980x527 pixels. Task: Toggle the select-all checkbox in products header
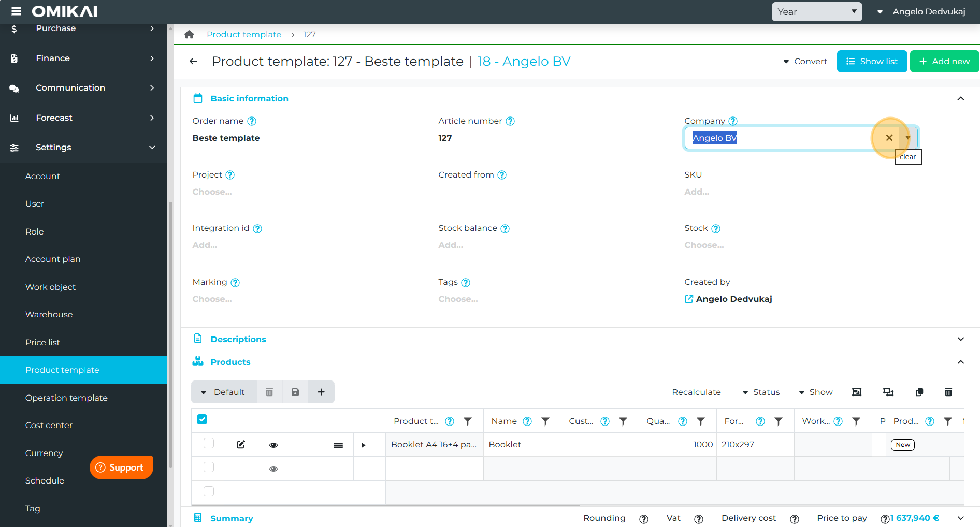coord(202,419)
